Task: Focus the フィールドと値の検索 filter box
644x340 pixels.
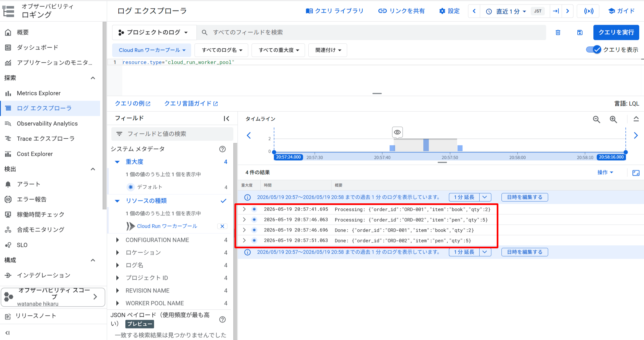Action: [172, 134]
